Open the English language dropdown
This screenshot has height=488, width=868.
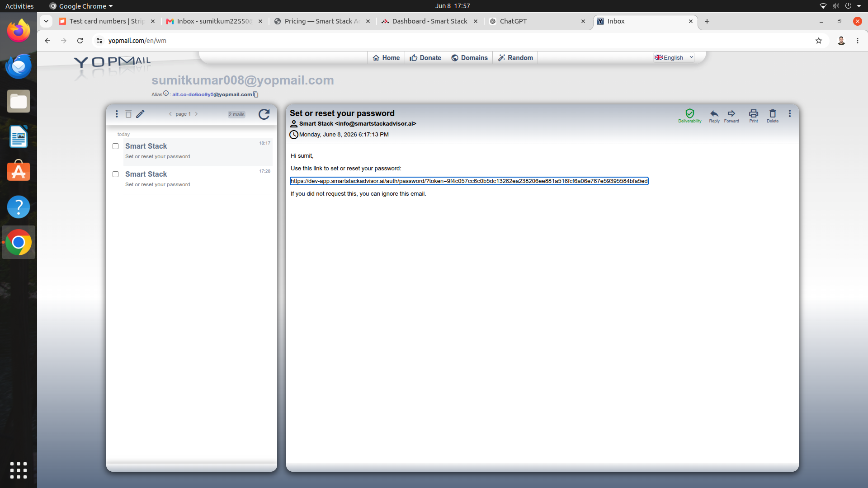[x=674, y=57]
